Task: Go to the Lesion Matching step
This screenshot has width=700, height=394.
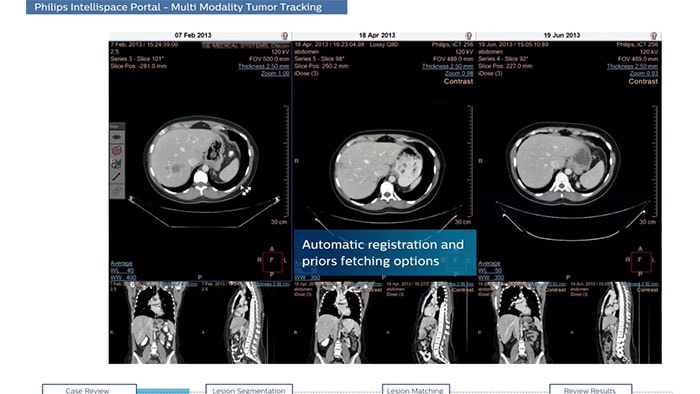Action: (x=416, y=390)
